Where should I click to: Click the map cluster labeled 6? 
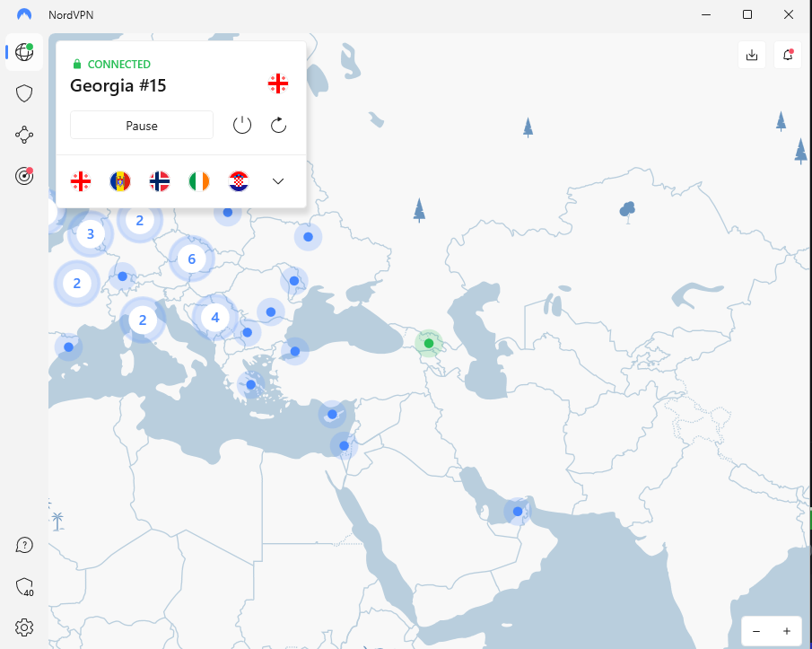[x=192, y=259]
